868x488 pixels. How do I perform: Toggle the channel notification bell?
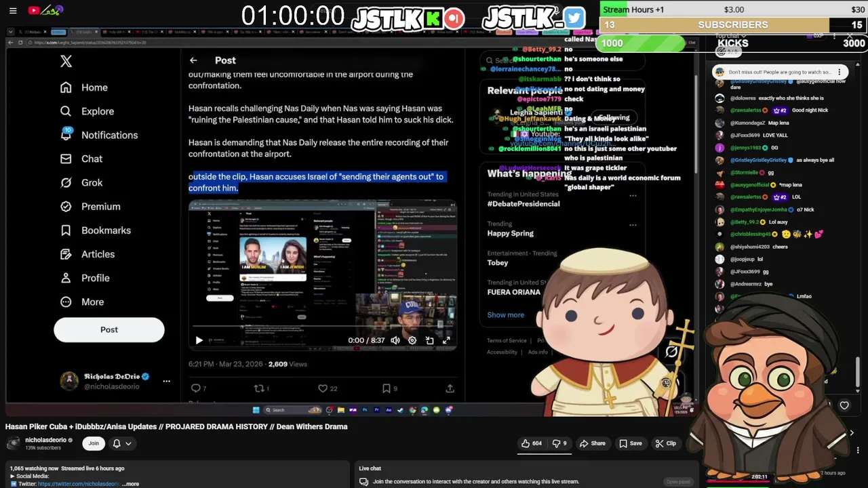pyautogui.click(x=117, y=443)
